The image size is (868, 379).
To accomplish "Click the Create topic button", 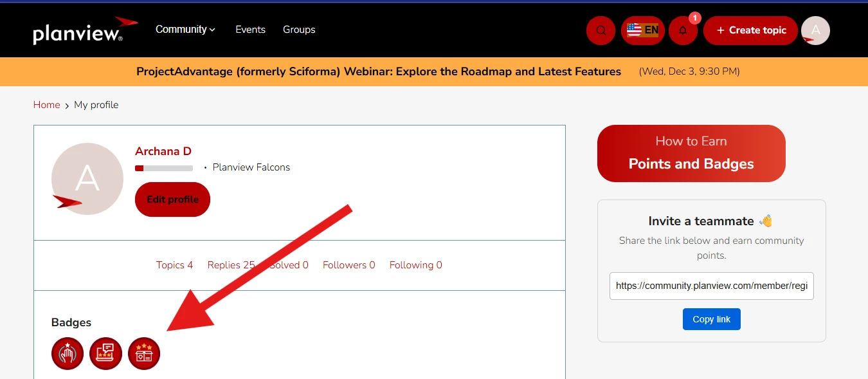I will click(750, 30).
